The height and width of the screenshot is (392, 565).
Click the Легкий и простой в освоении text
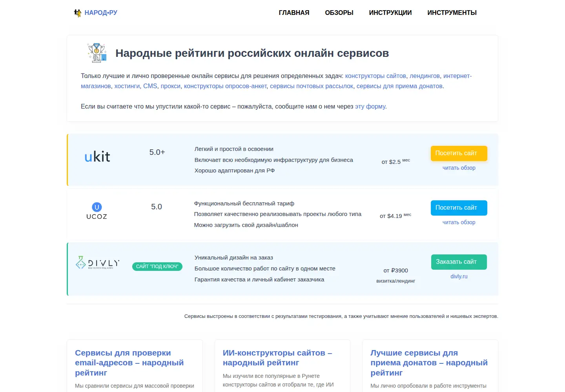coord(234,149)
